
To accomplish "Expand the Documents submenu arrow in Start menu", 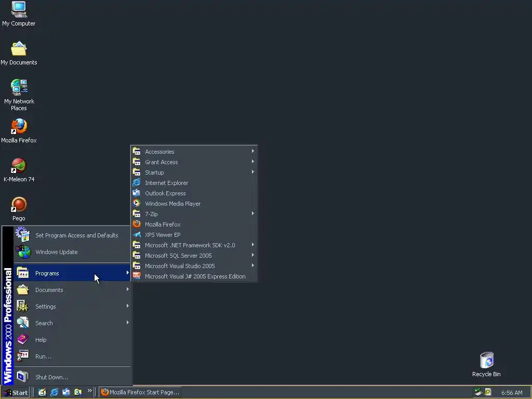I will (127, 289).
